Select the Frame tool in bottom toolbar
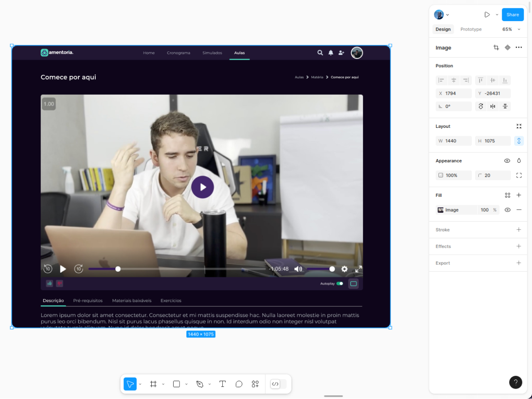The width and height of the screenshot is (532, 399). pos(153,384)
